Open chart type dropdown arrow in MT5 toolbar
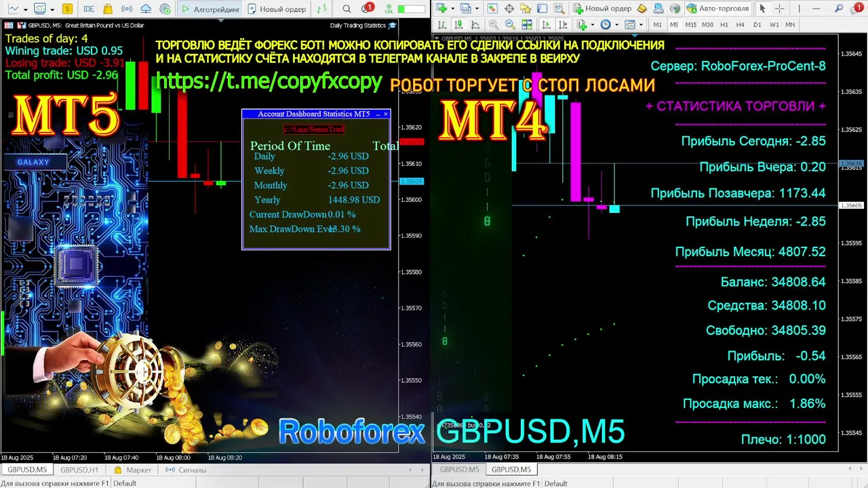The image size is (868, 488). pos(26,9)
